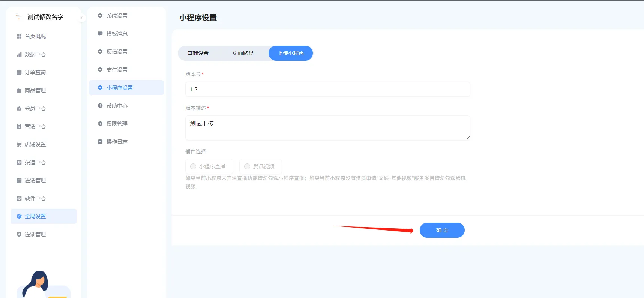This screenshot has height=298, width=644.
Task: Click the 测试修改名字 store name
Action: pos(45,17)
